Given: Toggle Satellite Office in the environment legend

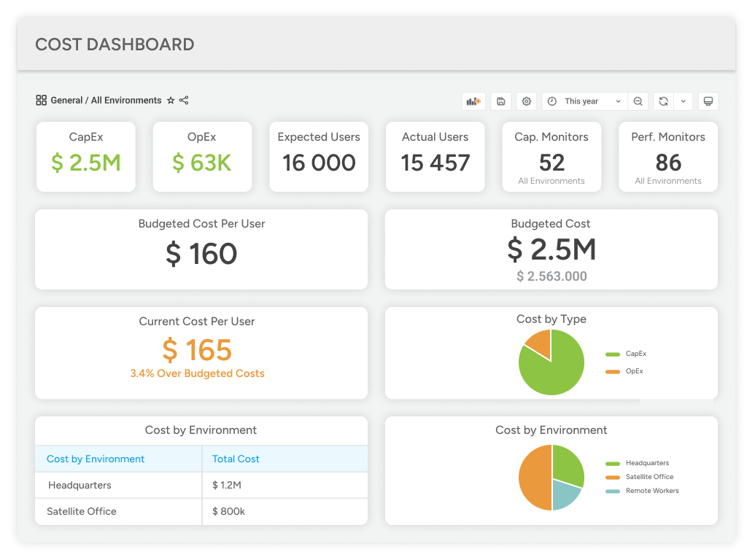Looking at the screenshot, I should tap(639, 477).
